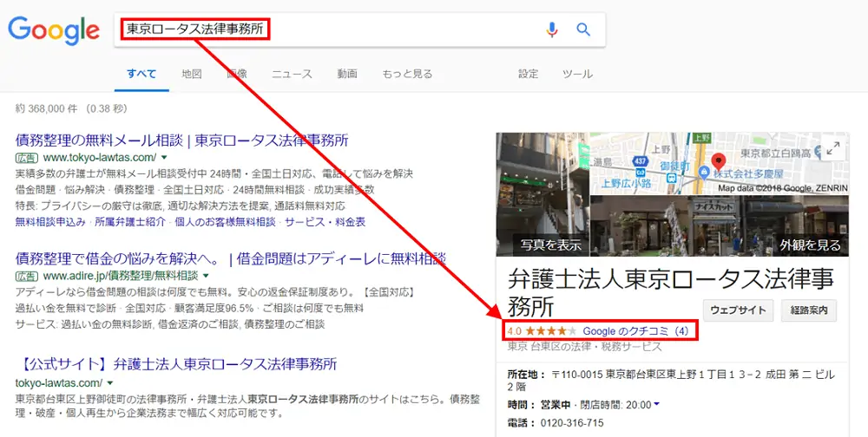Click the 写真を表示 building photo
The image size is (868, 437).
click(543, 194)
